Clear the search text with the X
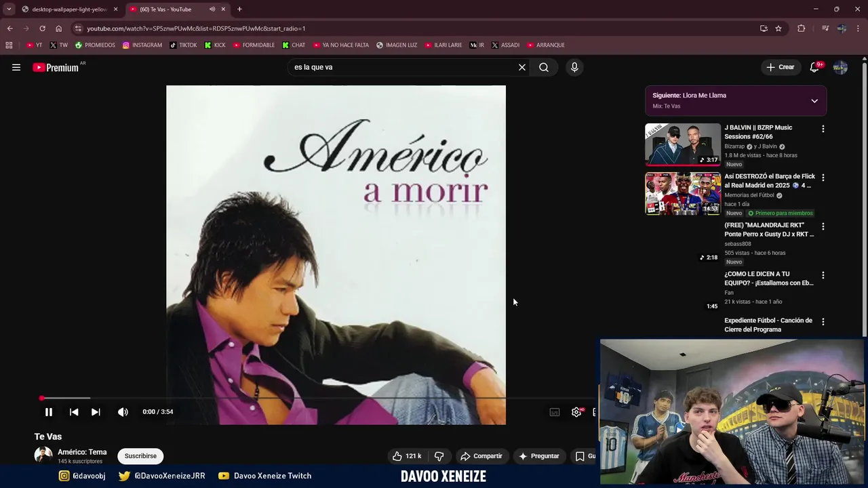Image resolution: width=868 pixels, height=488 pixels. (522, 67)
